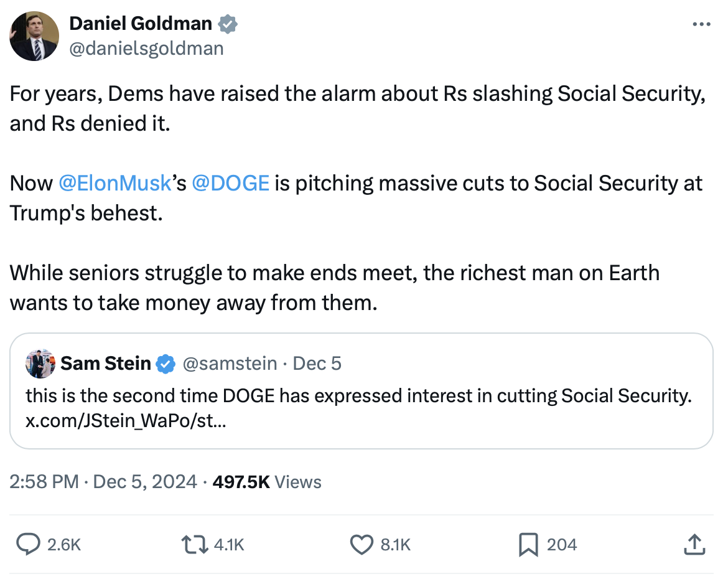
Task: Click the @ElonMusk mention link
Action: (x=114, y=183)
